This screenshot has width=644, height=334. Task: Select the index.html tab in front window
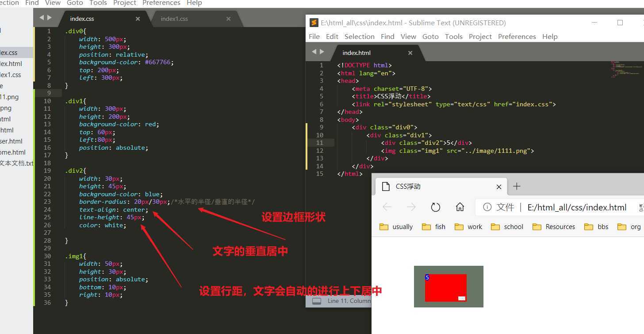(x=356, y=53)
